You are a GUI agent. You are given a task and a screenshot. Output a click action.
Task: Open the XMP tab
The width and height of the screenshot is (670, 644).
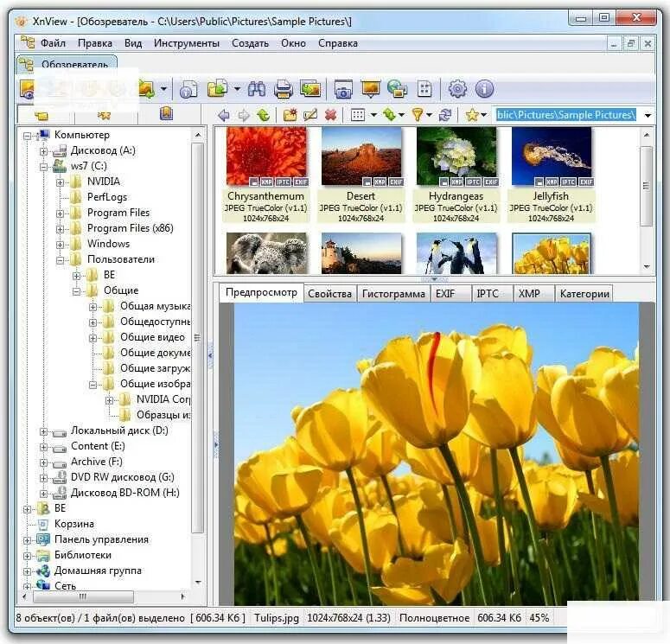(x=533, y=294)
